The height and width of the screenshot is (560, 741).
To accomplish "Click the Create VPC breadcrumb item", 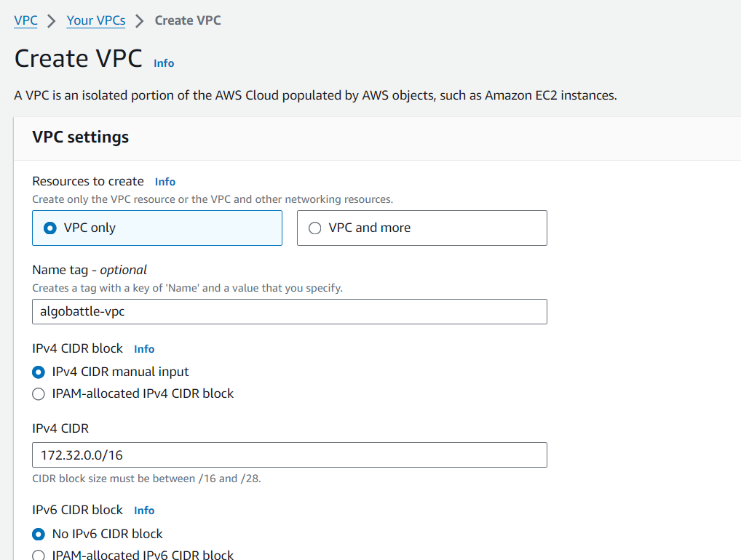I will [x=187, y=20].
